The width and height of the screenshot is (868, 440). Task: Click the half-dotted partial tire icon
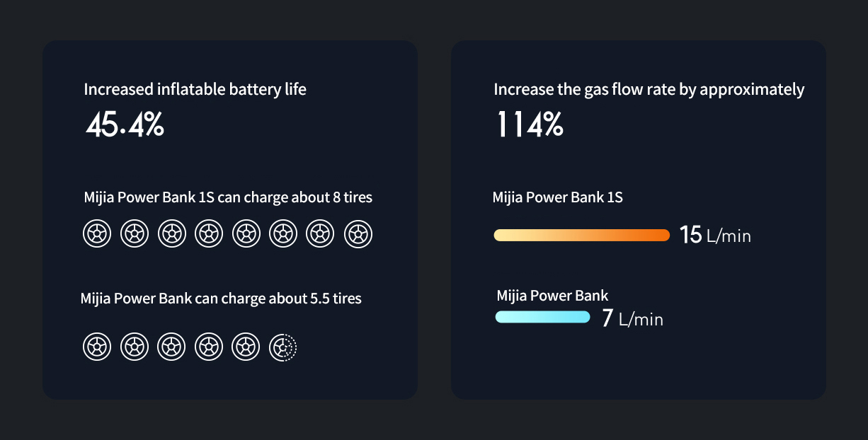pos(283,347)
